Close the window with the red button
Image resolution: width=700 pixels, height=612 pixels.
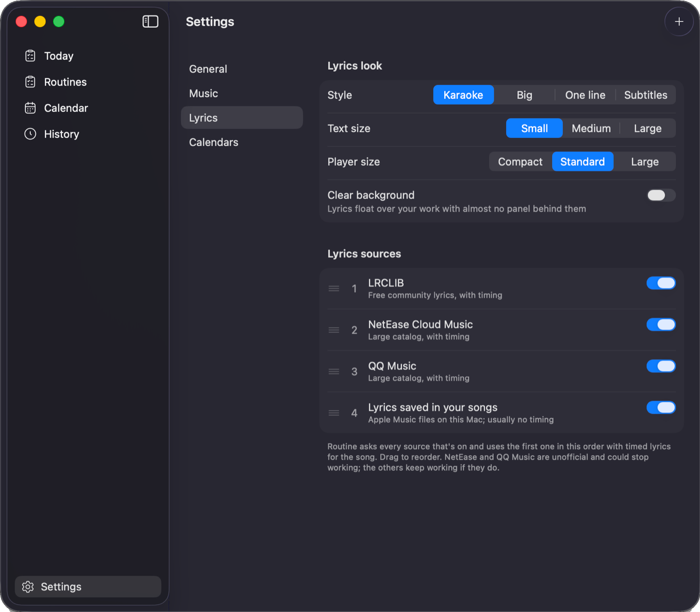21,21
